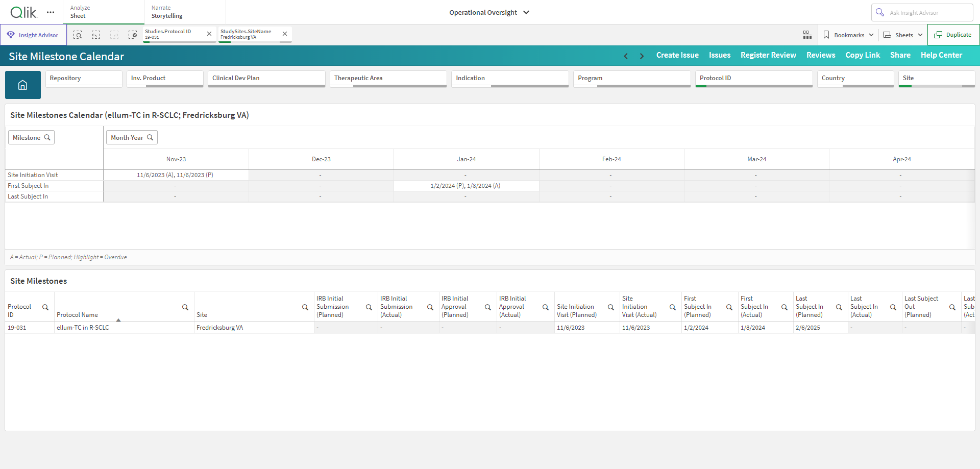Remove the StudySites.SiteName selection
The image size is (980, 469).
[x=285, y=34]
